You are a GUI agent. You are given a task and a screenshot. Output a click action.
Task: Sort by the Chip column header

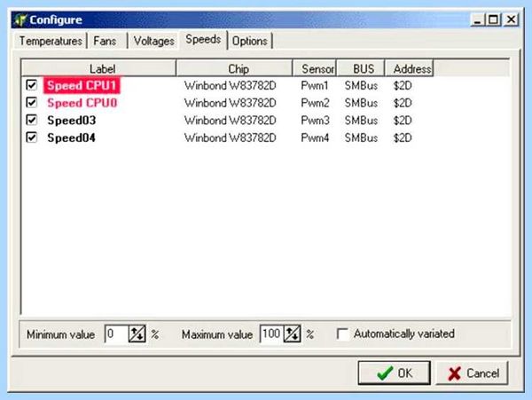click(234, 68)
